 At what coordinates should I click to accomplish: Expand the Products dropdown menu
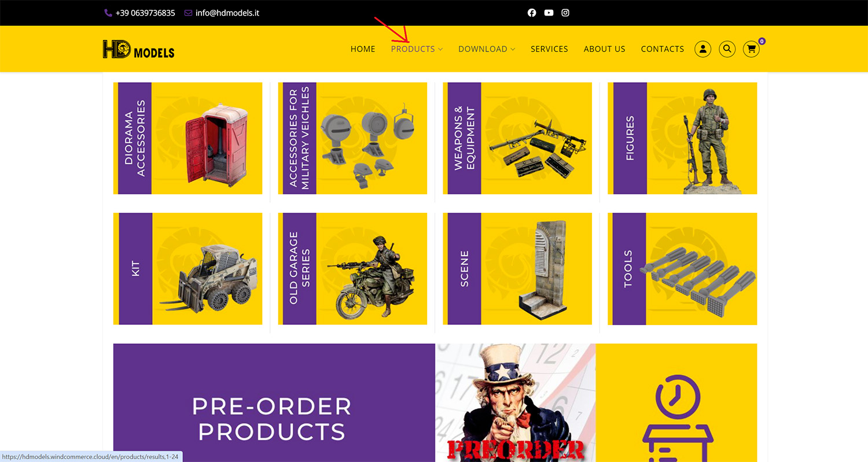417,49
